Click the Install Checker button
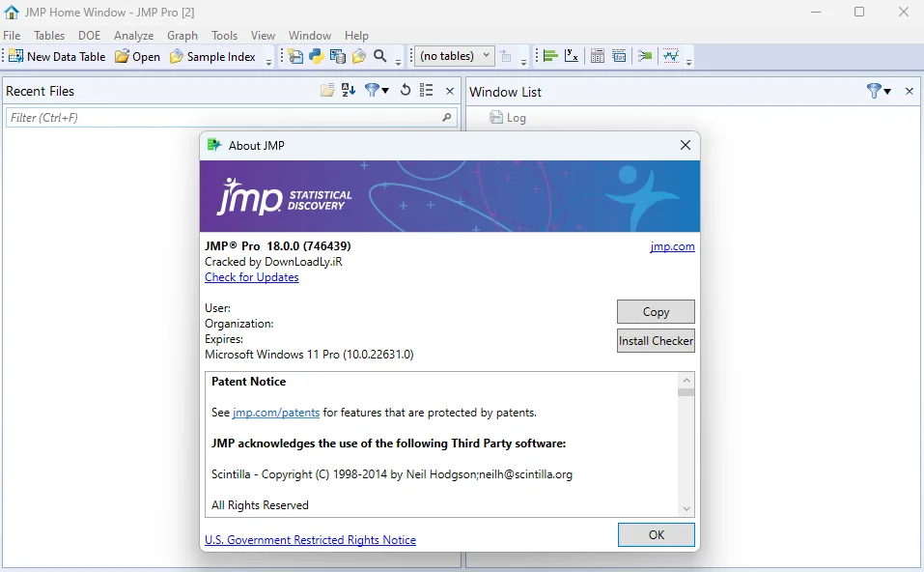The width and height of the screenshot is (924, 572). tap(656, 341)
